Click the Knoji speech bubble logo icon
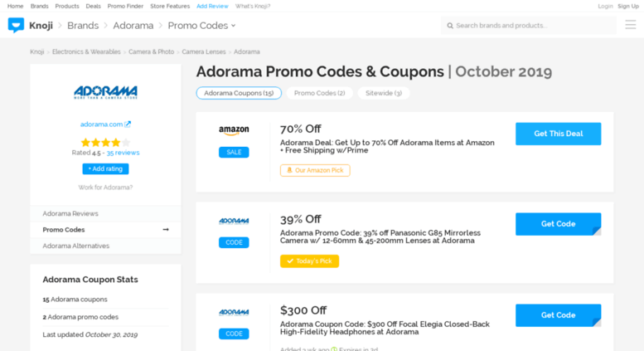 pos(16,26)
